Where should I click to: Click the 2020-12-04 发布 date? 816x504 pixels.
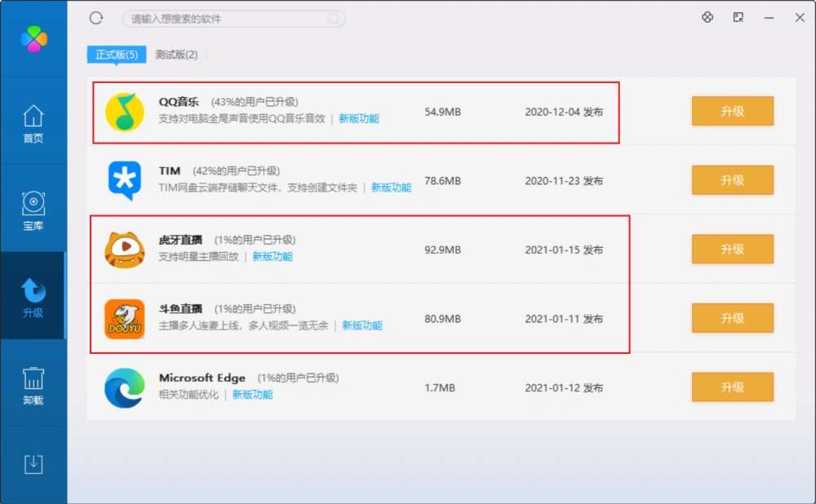[564, 112]
